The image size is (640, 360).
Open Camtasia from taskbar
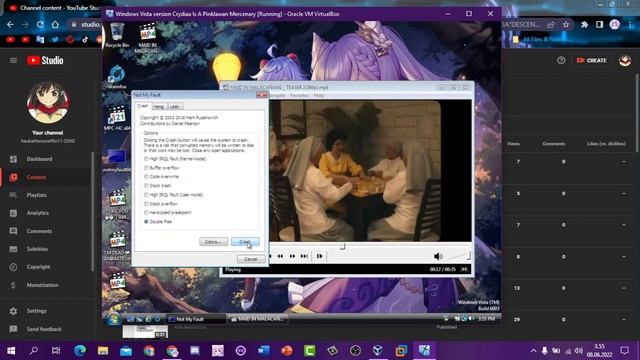click(310, 351)
